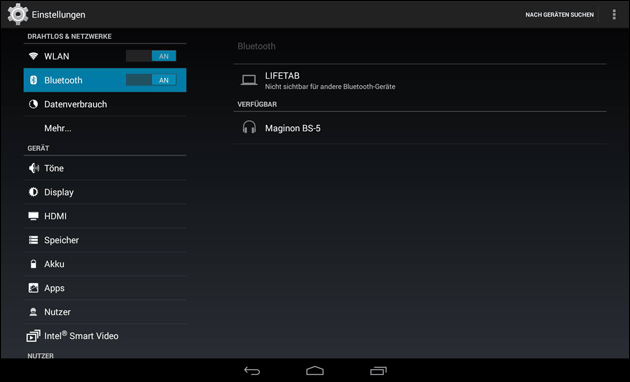Click the HDMI monitor icon
The image size is (630, 382).
coord(33,216)
